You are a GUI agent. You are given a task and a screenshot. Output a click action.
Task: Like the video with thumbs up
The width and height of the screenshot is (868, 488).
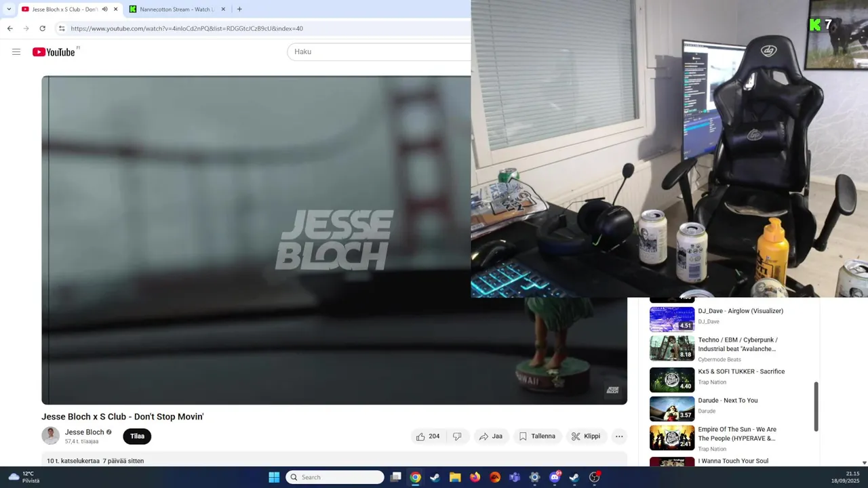(x=427, y=436)
